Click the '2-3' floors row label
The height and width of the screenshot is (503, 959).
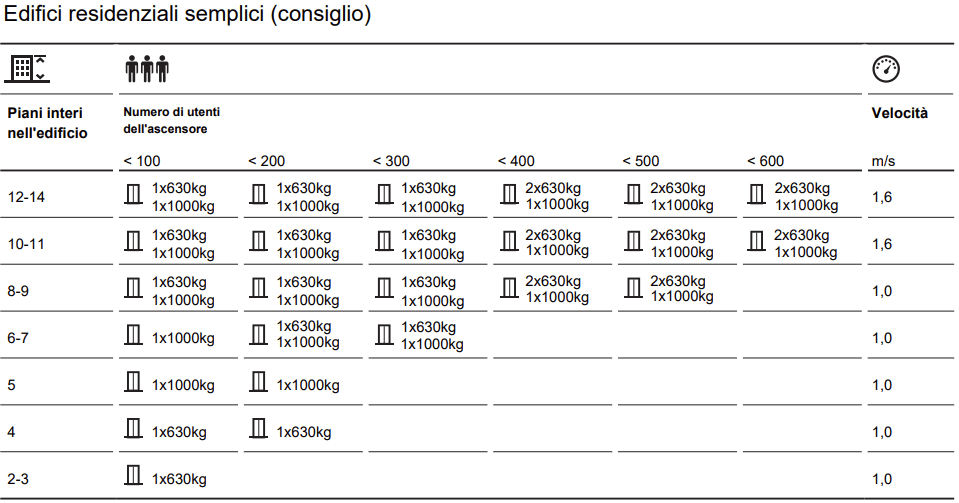[20, 479]
